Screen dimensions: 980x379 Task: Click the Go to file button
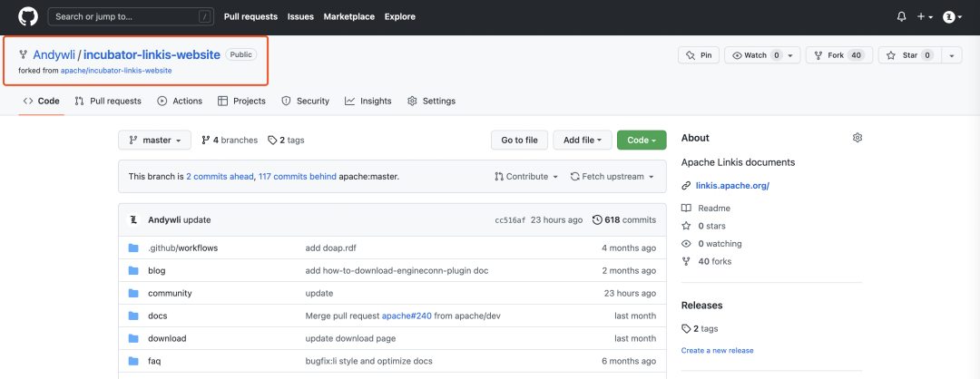pyautogui.click(x=519, y=141)
